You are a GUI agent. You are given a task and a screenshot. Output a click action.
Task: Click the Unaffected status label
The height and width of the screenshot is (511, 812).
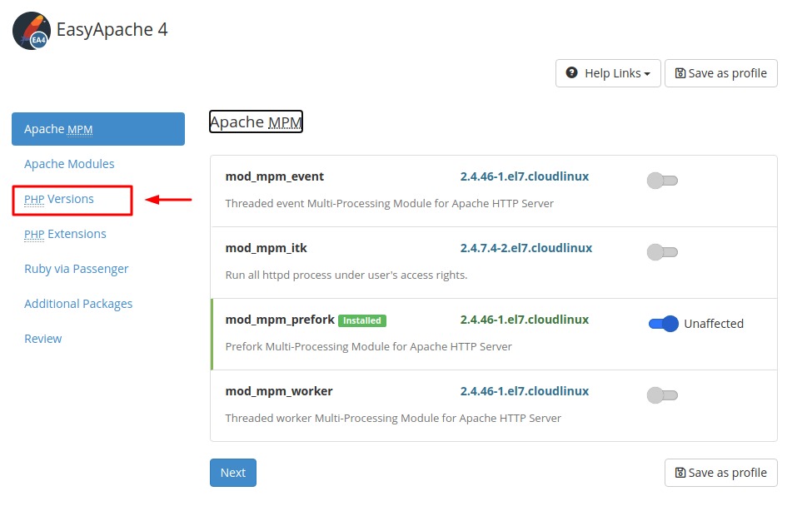(714, 324)
